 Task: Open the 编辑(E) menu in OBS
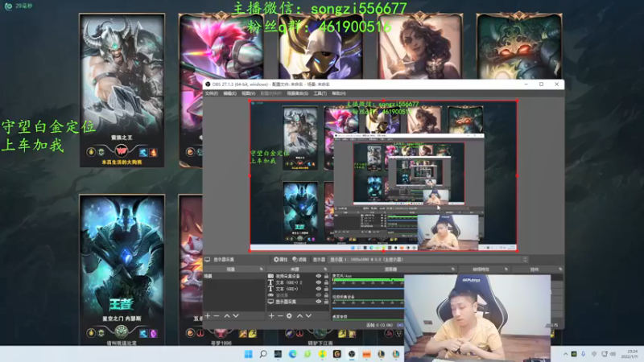coord(229,93)
